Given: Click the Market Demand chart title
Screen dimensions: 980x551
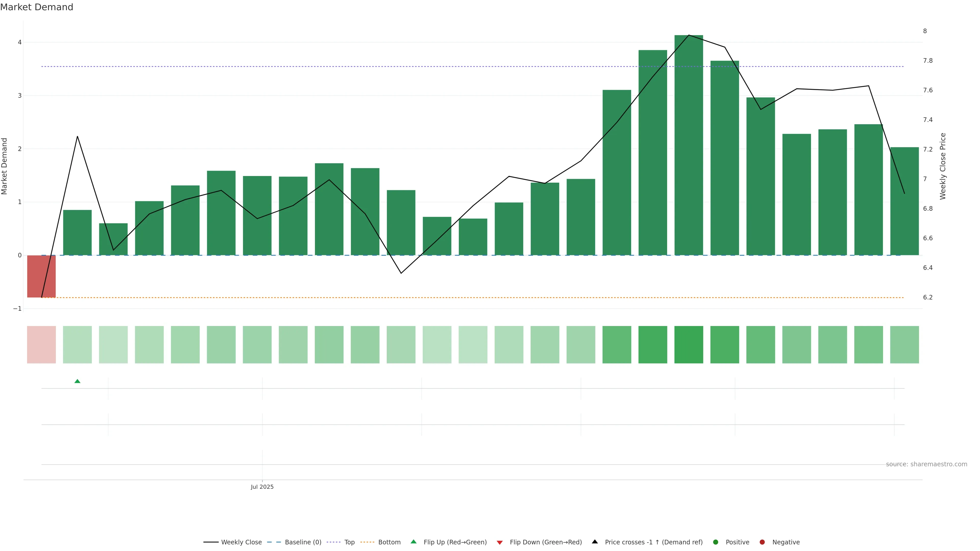Looking at the screenshot, I should (36, 7).
